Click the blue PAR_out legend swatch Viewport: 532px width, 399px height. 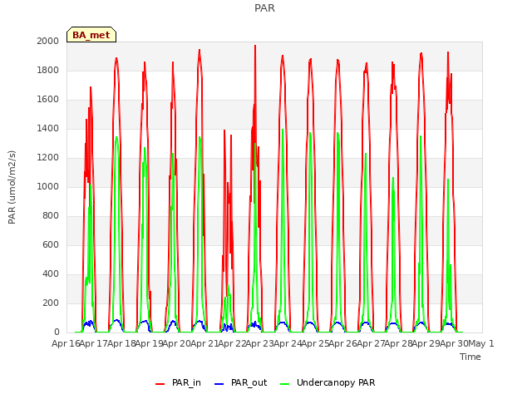pyautogui.click(x=219, y=384)
